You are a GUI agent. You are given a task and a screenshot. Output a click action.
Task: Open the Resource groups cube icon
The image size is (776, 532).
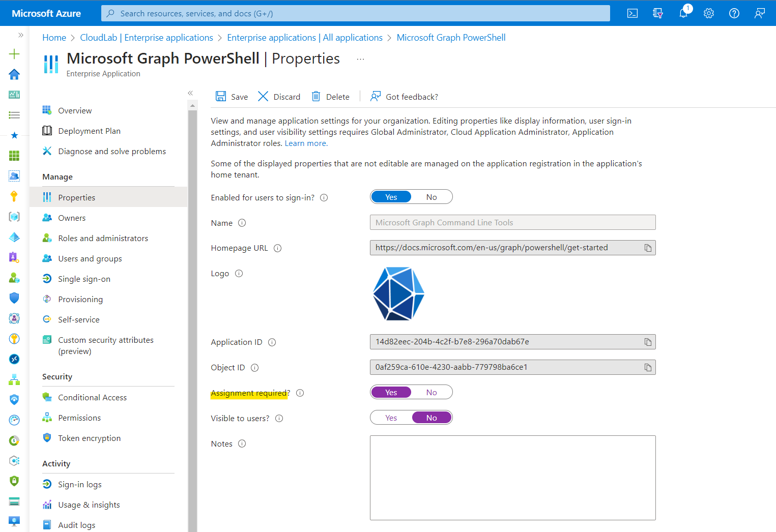click(14, 217)
